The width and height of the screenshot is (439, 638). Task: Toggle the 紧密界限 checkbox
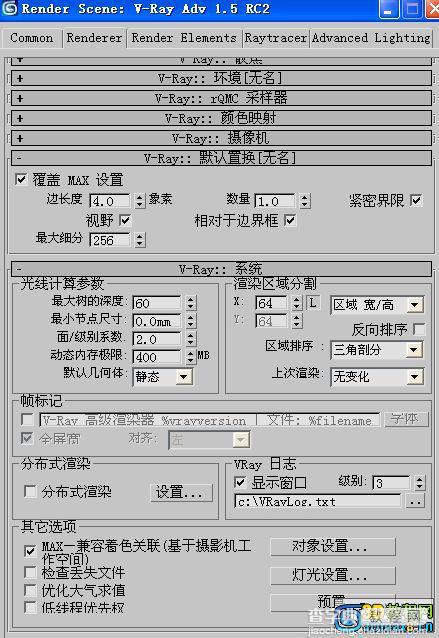416,200
